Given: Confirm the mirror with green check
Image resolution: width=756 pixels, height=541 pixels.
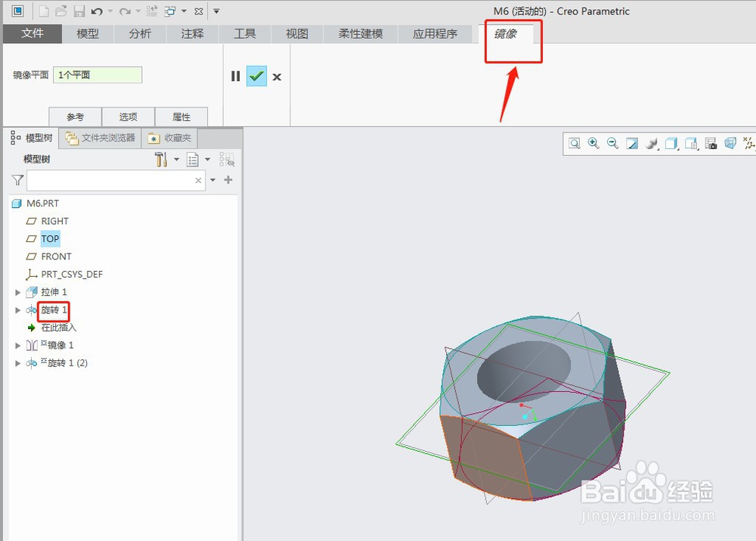Looking at the screenshot, I should click(x=256, y=76).
